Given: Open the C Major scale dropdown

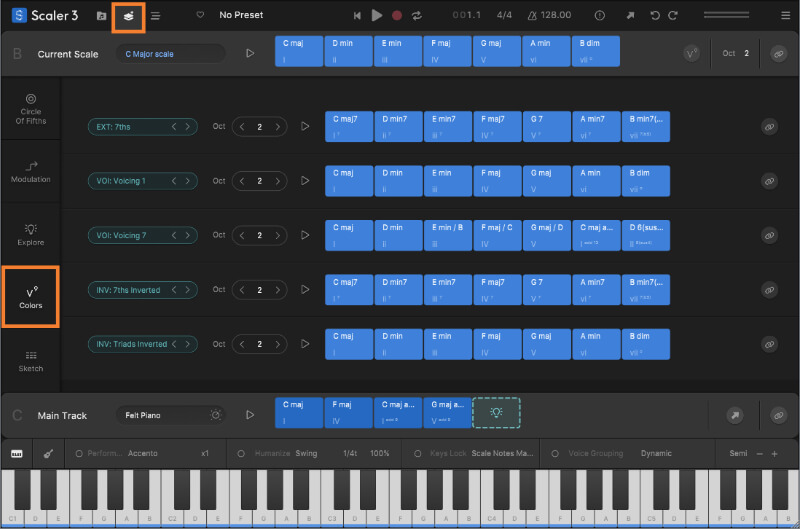Looking at the screenshot, I should click(x=171, y=54).
